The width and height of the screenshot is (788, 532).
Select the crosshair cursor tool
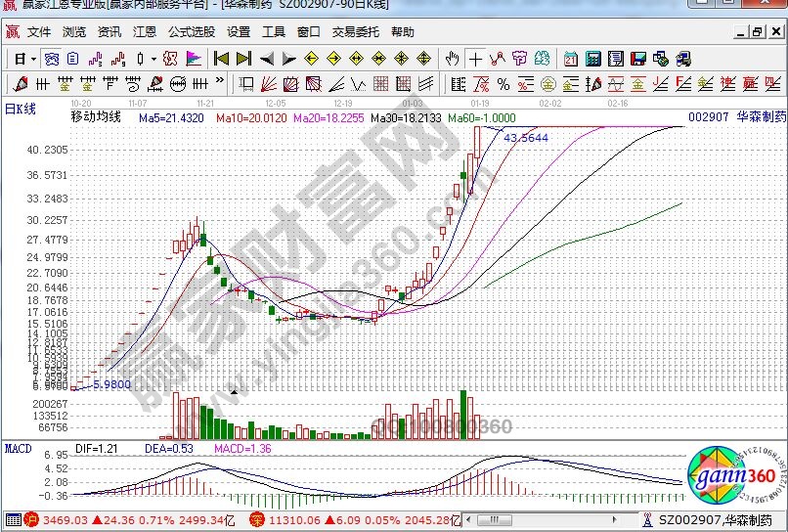pyautogui.click(x=475, y=58)
